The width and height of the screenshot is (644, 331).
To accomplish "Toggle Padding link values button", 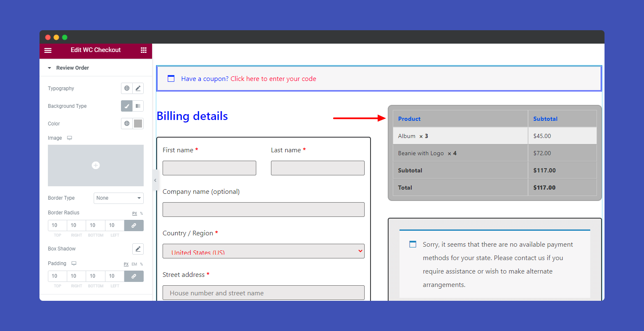I will [134, 276].
